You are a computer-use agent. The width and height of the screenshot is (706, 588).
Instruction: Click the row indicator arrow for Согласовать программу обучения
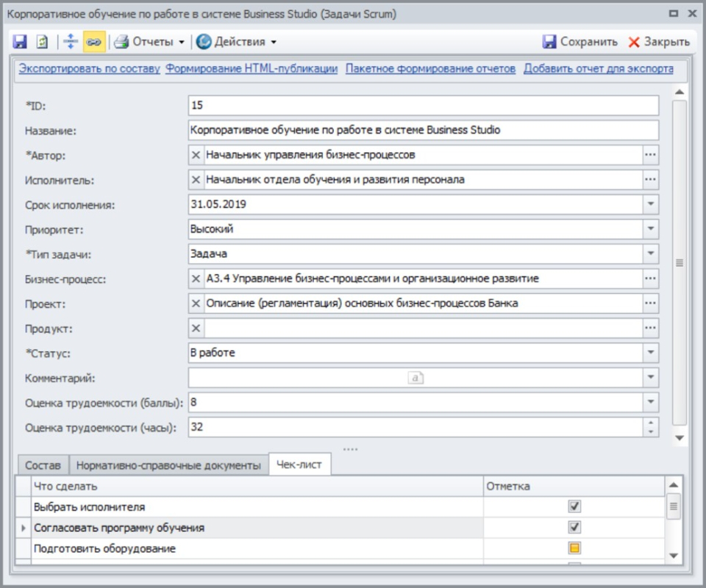click(x=24, y=528)
